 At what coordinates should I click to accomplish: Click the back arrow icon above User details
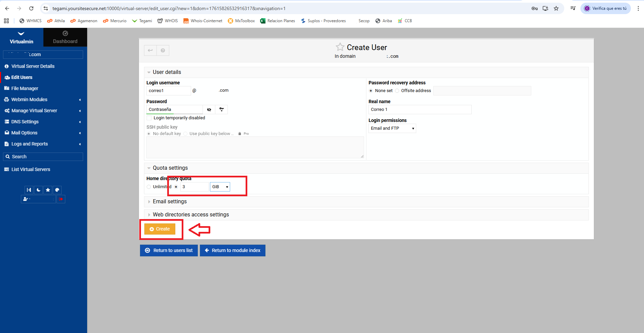(150, 50)
